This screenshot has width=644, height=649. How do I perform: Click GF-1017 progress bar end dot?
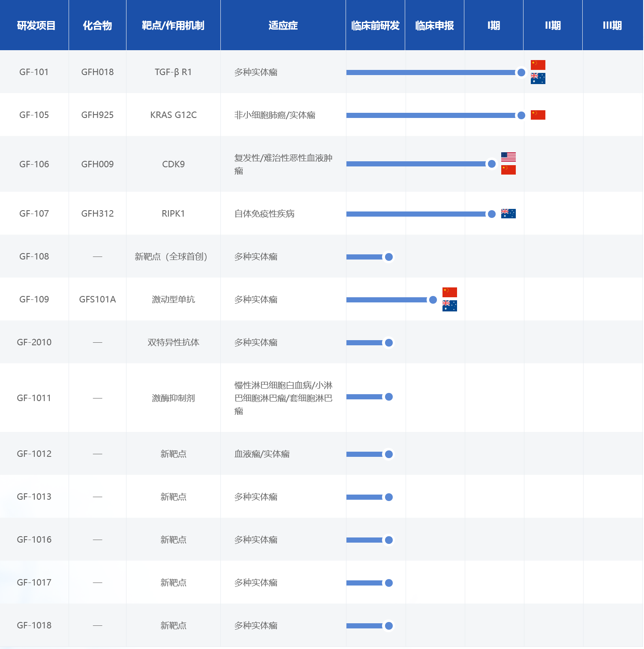point(388,583)
